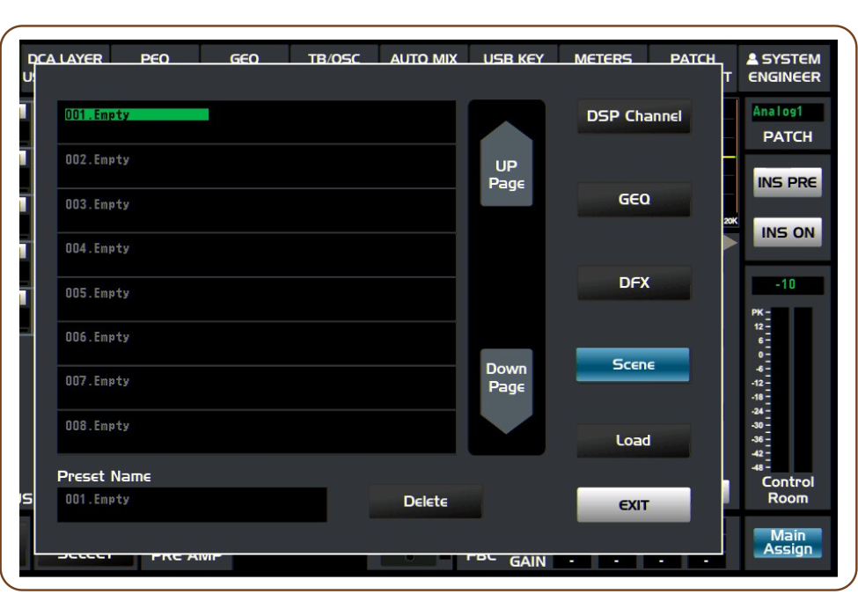The height and width of the screenshot is (616, 858).
Task: Open the DCA LAYER page
Action: [65, 58]
